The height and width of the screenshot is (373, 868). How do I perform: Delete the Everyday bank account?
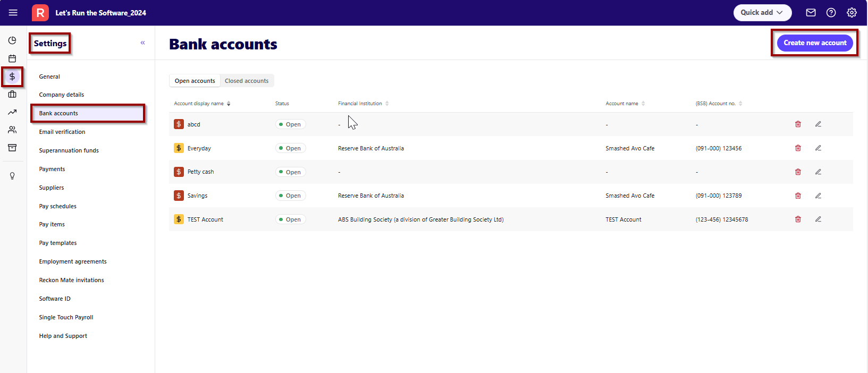point(798,148)
